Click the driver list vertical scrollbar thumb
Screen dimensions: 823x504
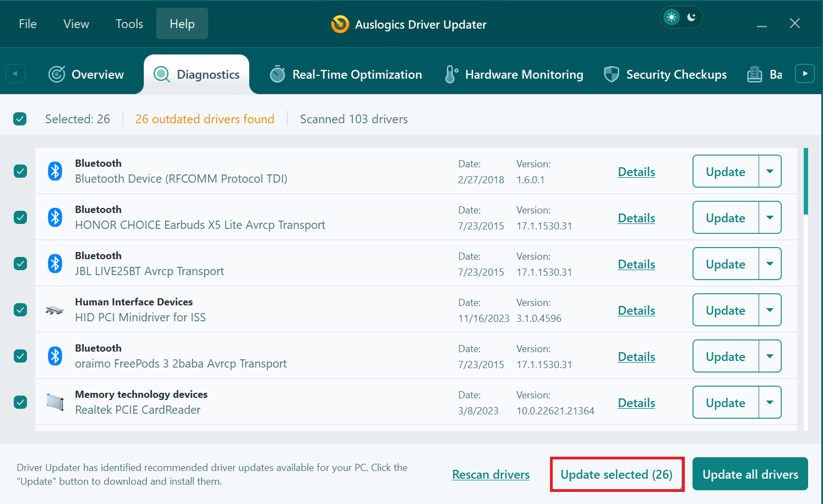806,181
